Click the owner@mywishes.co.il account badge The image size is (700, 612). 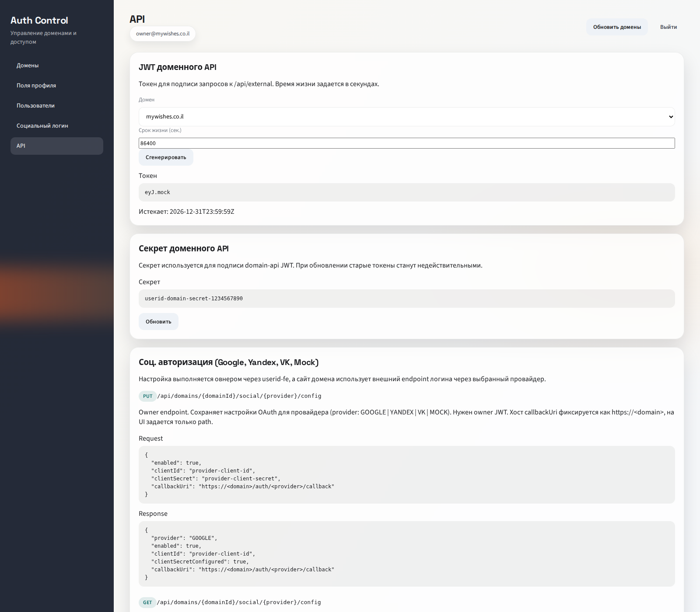pos(163,34)
